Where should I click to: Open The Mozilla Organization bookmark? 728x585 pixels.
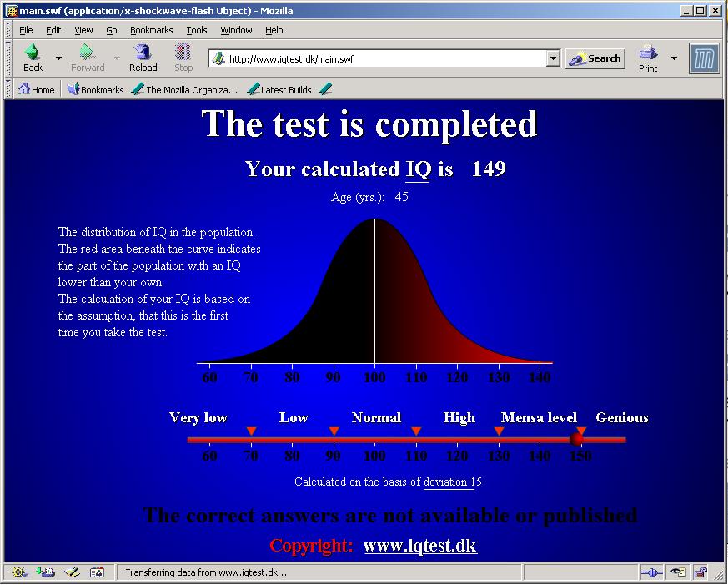pos(184,89)
